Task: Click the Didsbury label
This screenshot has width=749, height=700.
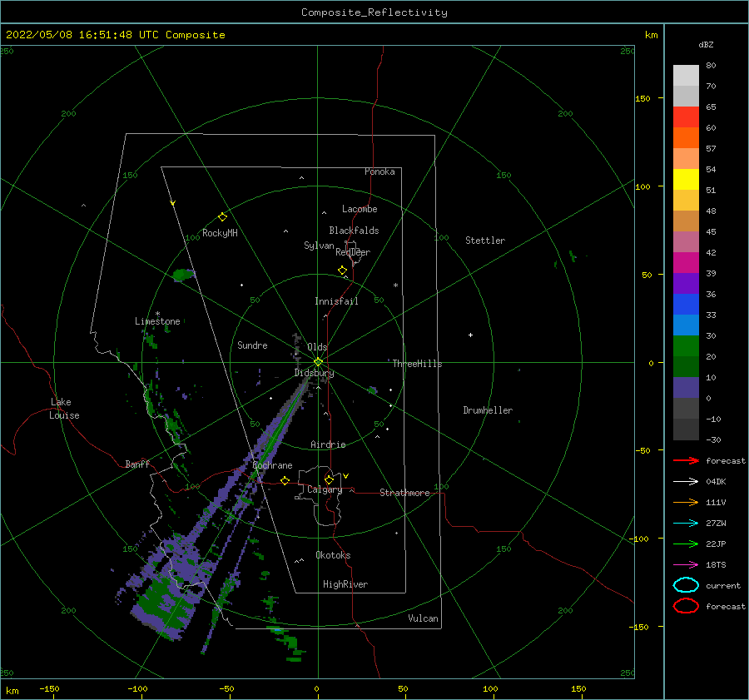Action: tap(314, 373)
